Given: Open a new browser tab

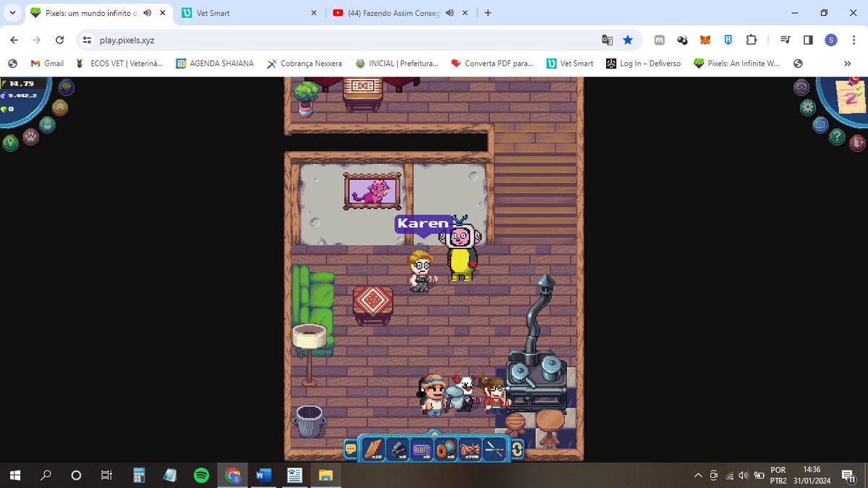Looking at the screenshot, I should point(488,13).
